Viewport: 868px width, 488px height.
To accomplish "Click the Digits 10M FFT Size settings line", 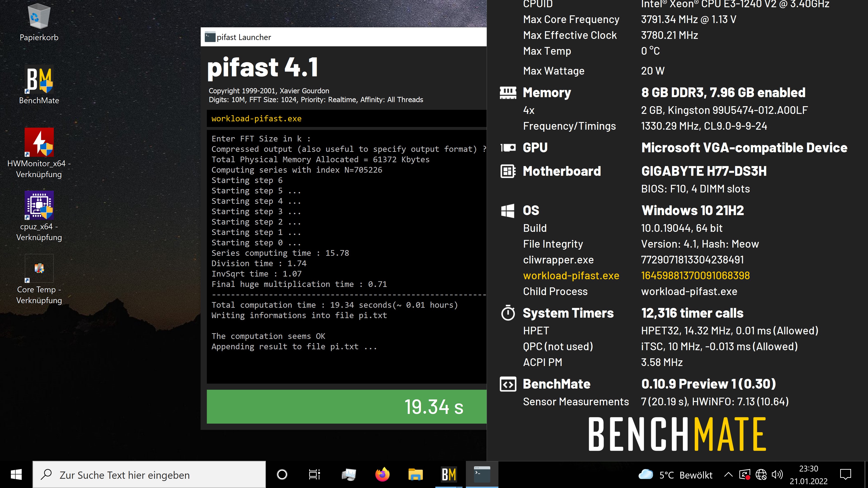I will (316, 100).
